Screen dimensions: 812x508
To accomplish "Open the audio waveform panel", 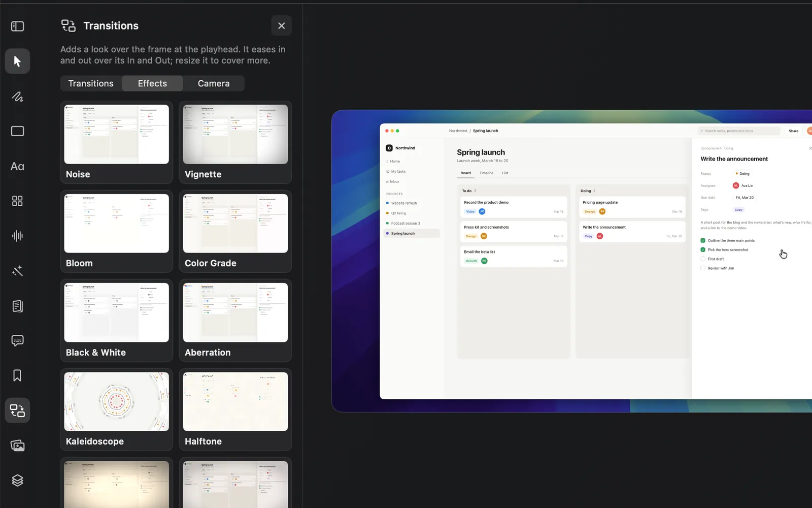I will click(17, 236).
